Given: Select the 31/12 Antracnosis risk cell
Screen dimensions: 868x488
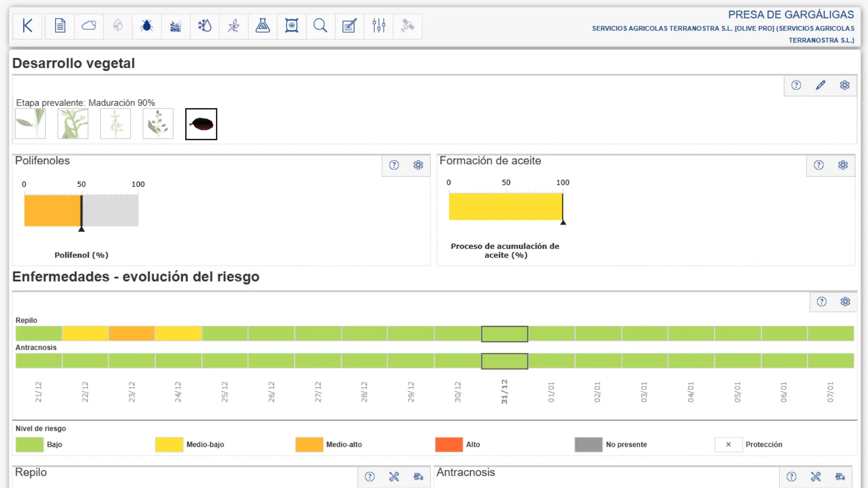Looking at the screenshot, I should 505,361.
